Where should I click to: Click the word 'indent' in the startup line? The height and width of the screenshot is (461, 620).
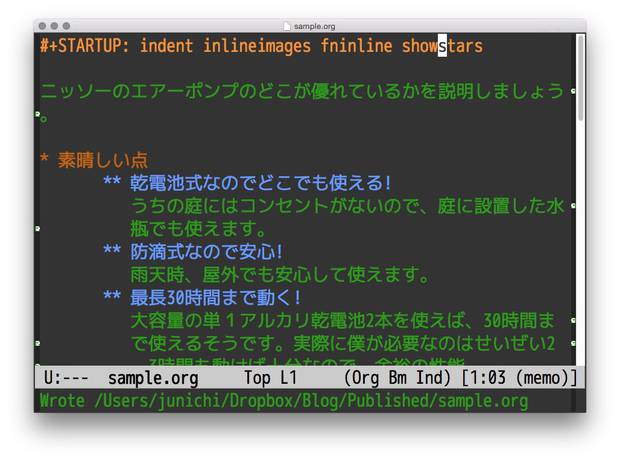tap(166, 45)
